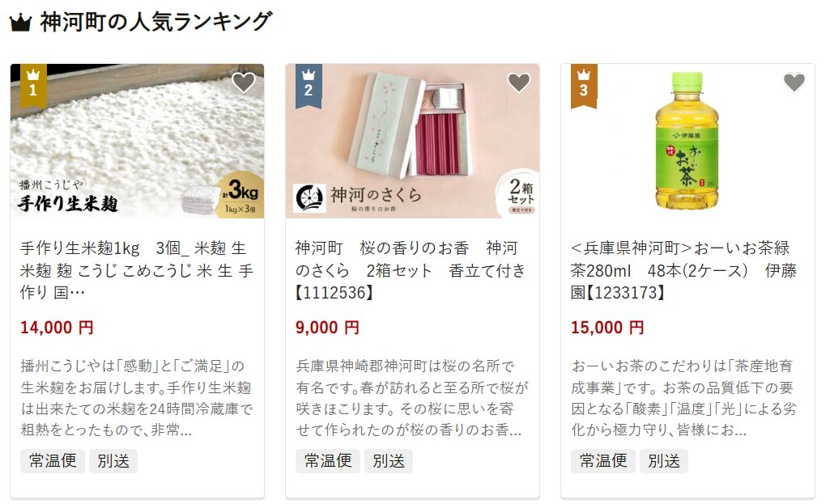
Task: Click 常温便 tag on green tea card
Action: point(603,460)
